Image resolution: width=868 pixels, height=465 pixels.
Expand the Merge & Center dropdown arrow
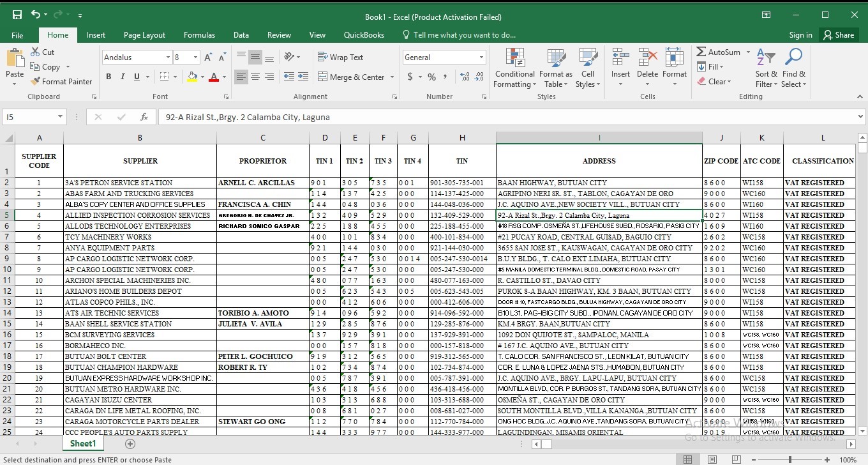click(x=392, y=77)
